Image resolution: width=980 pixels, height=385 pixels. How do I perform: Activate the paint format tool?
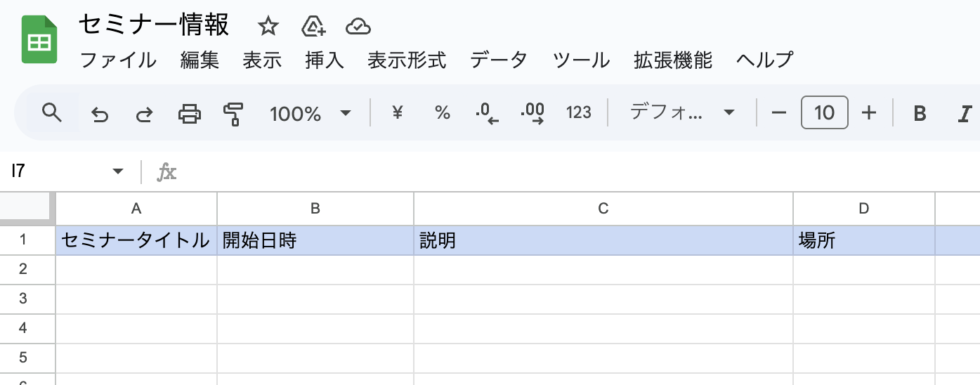coord(233,113)
